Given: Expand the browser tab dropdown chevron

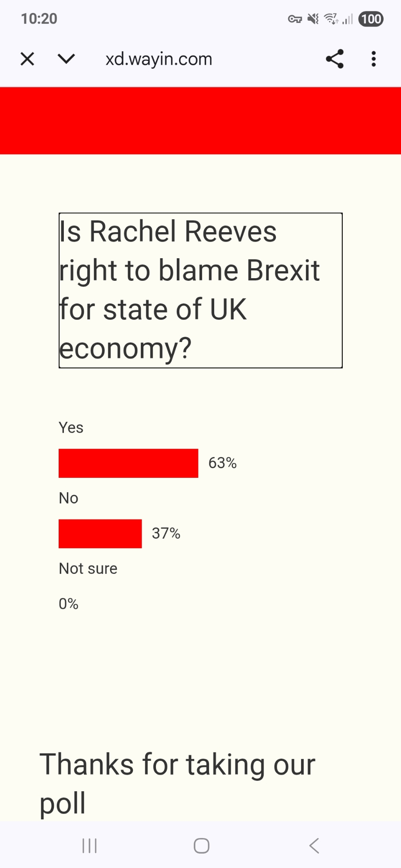Looking at the screenshot, I should pyautogui.click(x=66, y=59).
